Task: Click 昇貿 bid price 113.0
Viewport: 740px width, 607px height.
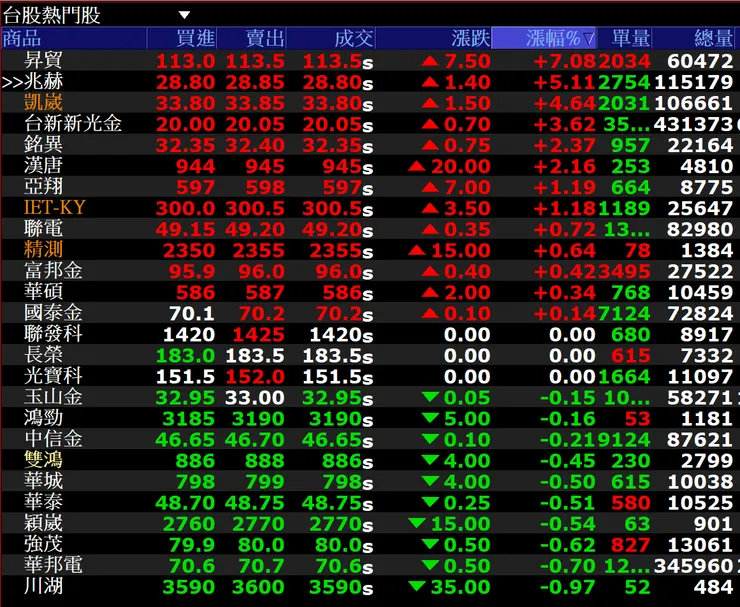Action: (185, 61)
